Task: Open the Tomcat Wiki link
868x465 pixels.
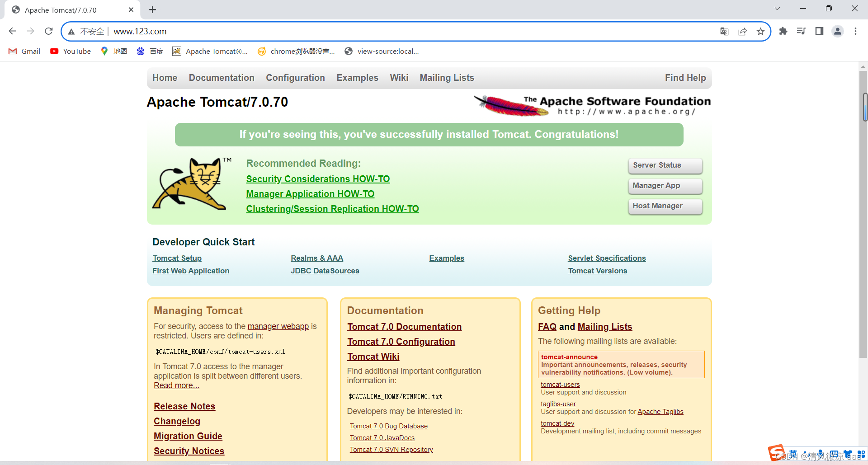Action: click(373, 357)
